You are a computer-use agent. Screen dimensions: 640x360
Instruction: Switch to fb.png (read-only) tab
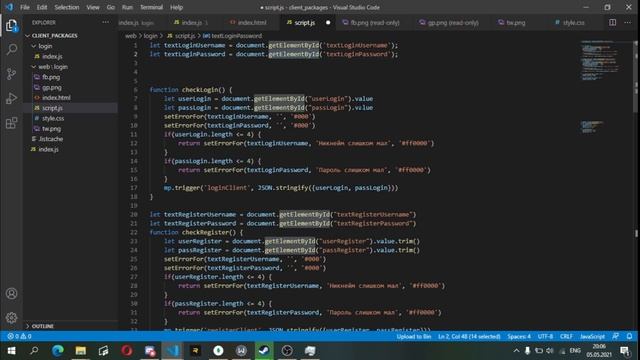(x=371, y=22)
